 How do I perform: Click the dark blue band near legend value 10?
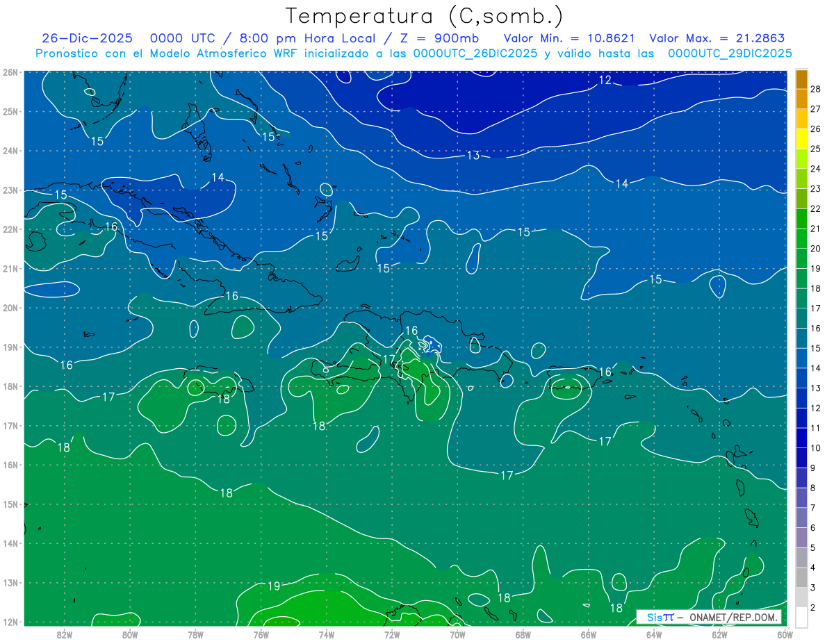point(801,438)
